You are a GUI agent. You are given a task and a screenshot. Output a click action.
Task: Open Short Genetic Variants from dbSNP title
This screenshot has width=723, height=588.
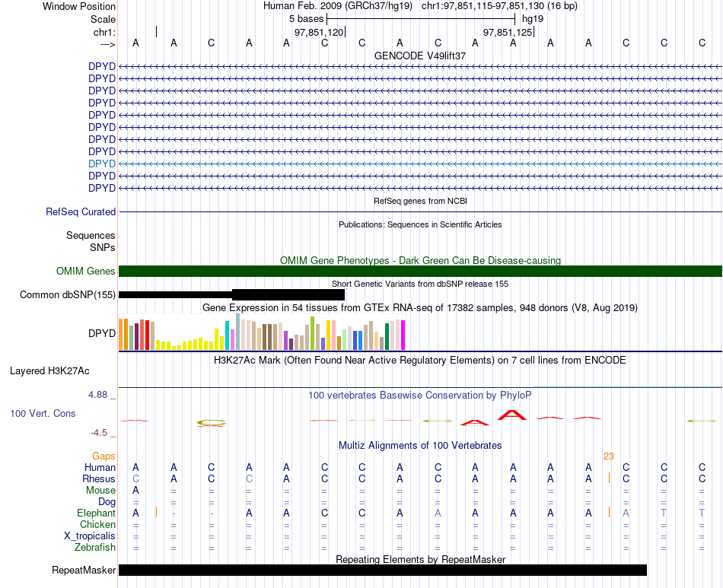click(420, 284)
